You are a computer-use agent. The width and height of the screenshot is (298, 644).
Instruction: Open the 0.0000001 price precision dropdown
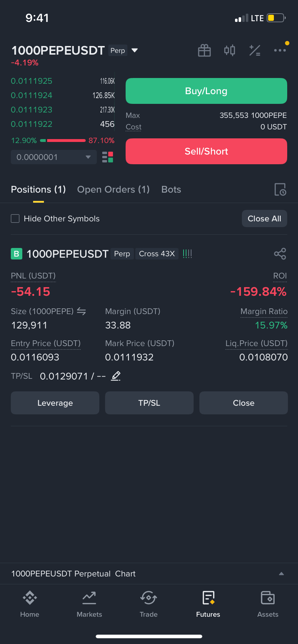coord(54,157)
